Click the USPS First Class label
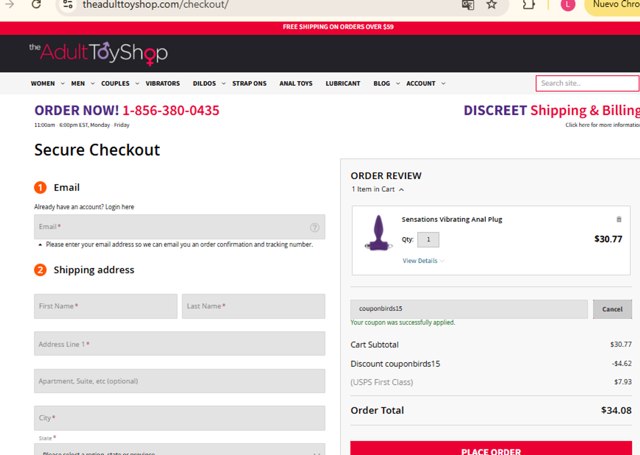 click(x=382, y=382)
